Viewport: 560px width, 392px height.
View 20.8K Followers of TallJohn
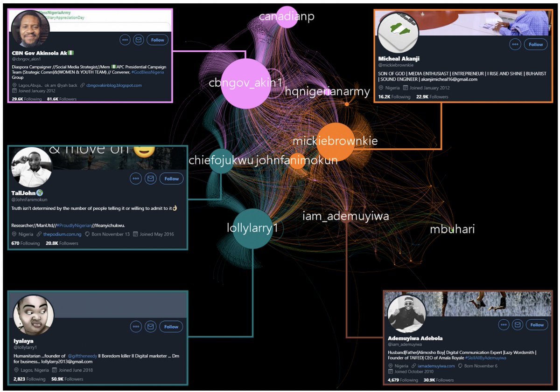pos(62,243)
